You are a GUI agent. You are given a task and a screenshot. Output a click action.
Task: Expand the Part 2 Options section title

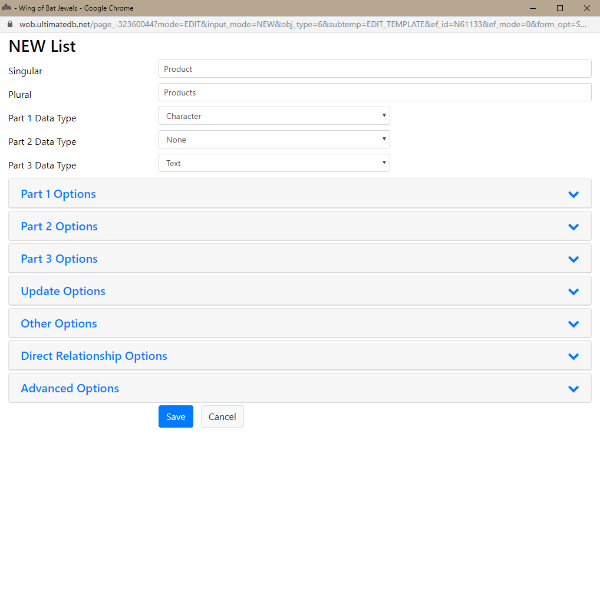tap(59, 226)
